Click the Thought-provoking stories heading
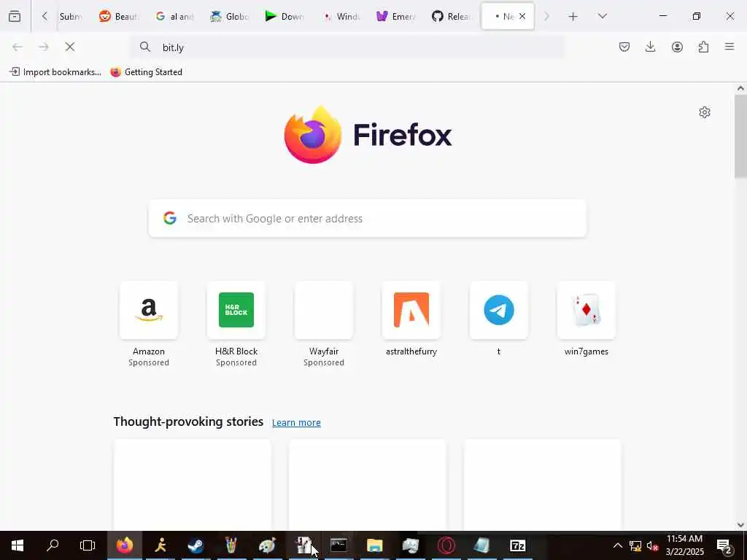Image resolution: width=747 pixels, height=560 pixels. tap(188, 422)
